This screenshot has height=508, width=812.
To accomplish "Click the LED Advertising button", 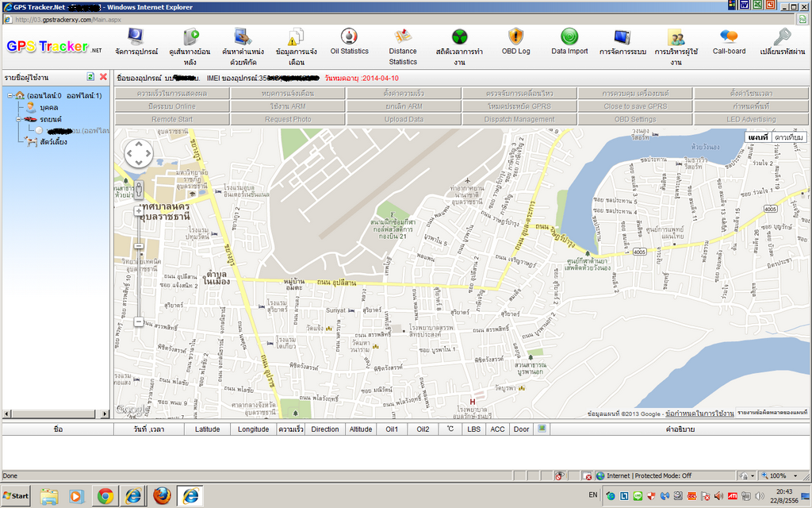I will [751, 119].
